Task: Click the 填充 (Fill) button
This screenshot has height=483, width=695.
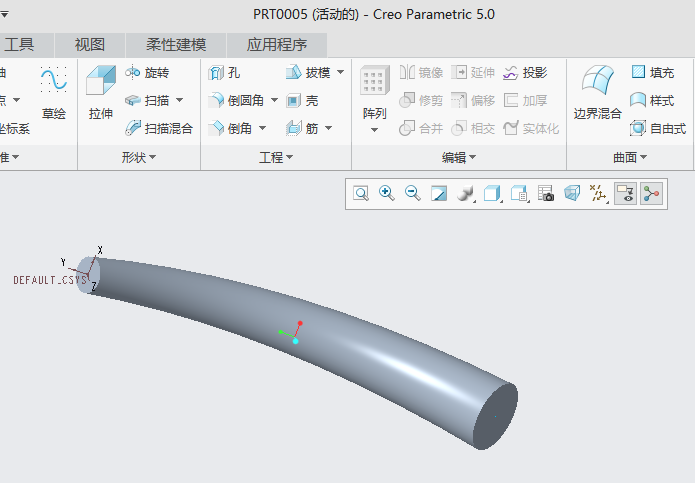Action: (652, 72)
